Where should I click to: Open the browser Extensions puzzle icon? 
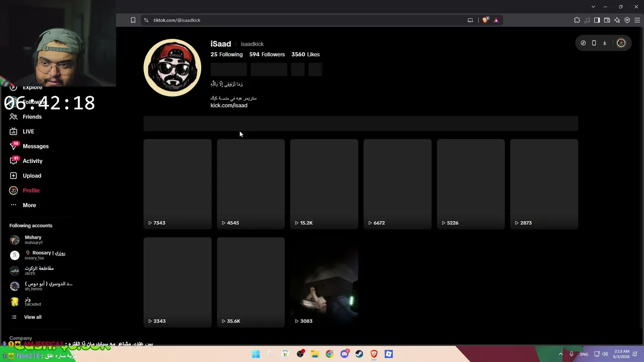tap(577, 20)
